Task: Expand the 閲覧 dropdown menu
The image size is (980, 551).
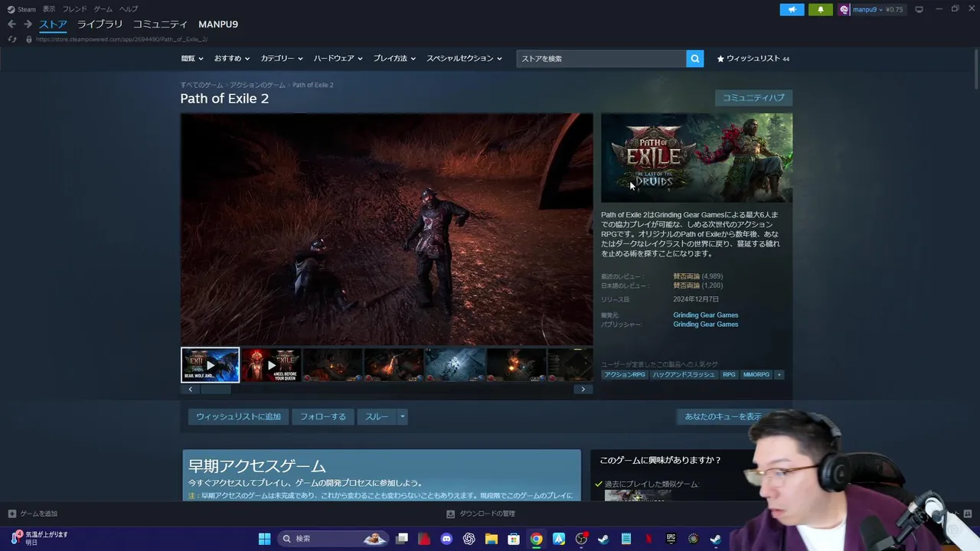Action: pyautogui.click(x=192, y=58)
